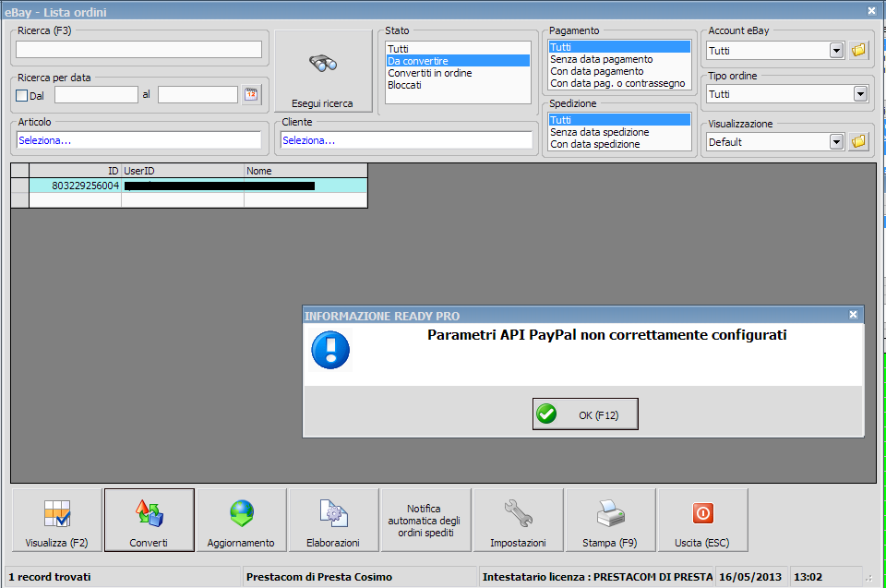This screenshot has width=886, height=588.
Task: Open the folder icon next to Visualizzazione
Action: coord(858,141)
